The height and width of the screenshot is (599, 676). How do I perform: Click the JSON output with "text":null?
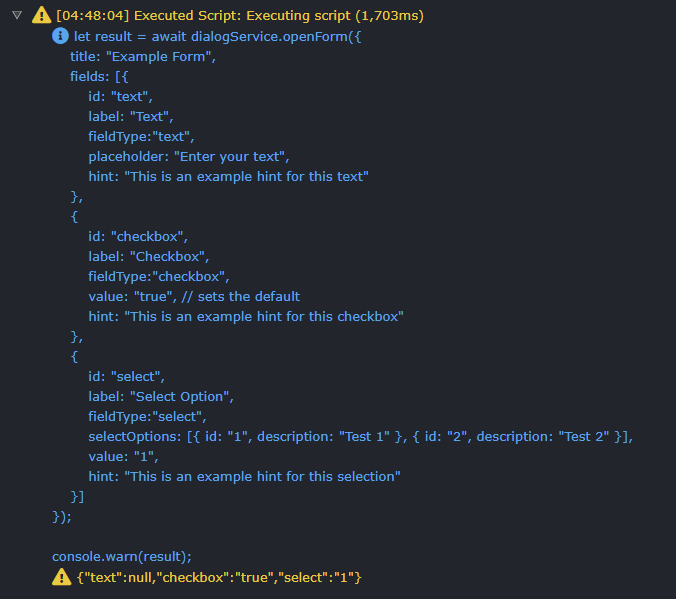(219, 577)
